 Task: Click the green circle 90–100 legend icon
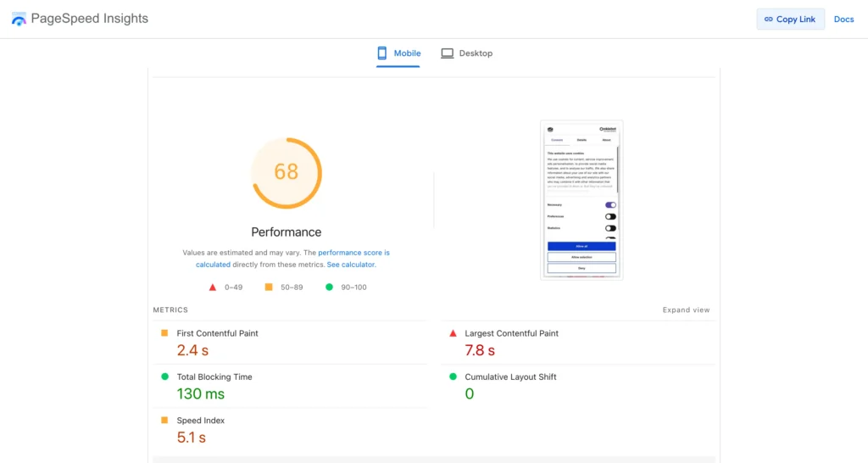[330, 287]
